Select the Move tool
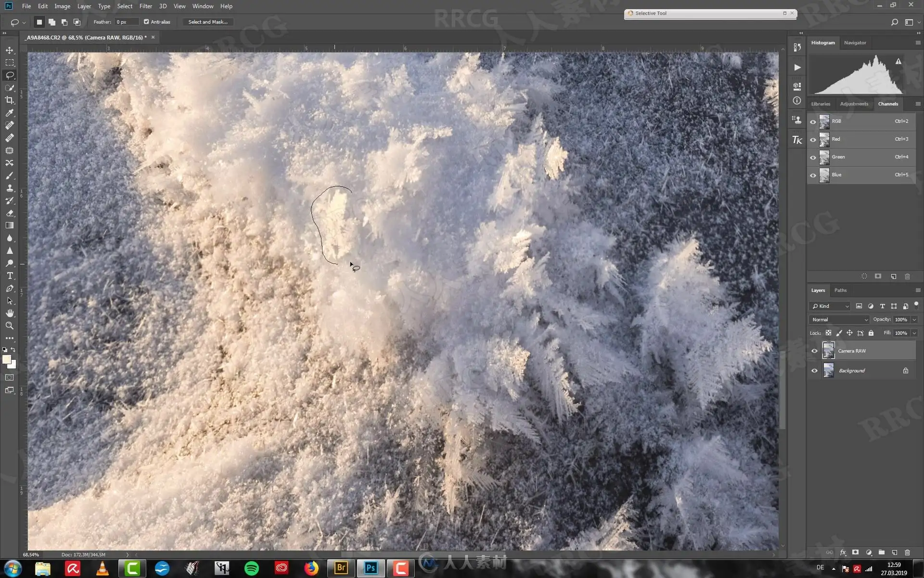The width and height of the screenshot is (924, 578). [x=10, y=50]
